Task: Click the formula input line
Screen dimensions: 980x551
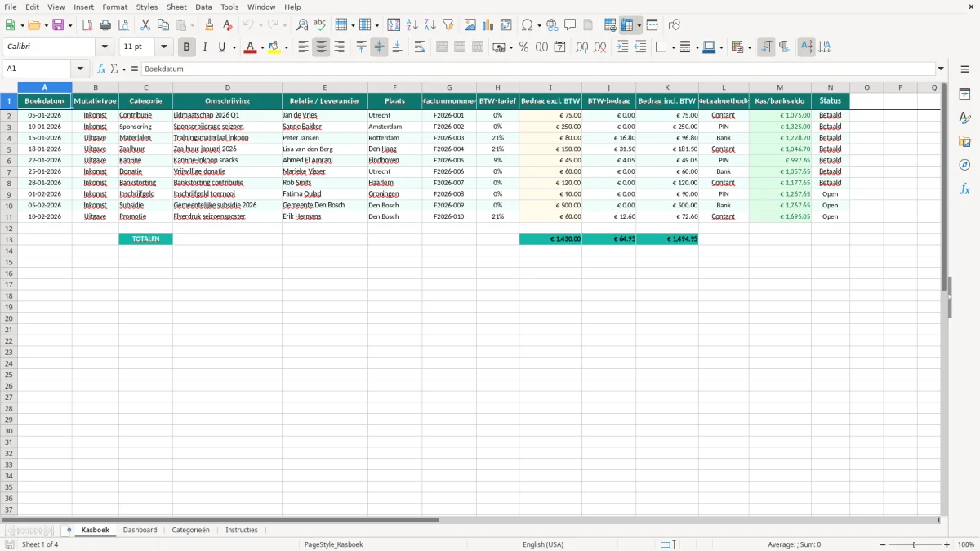Action: [537, 69]
